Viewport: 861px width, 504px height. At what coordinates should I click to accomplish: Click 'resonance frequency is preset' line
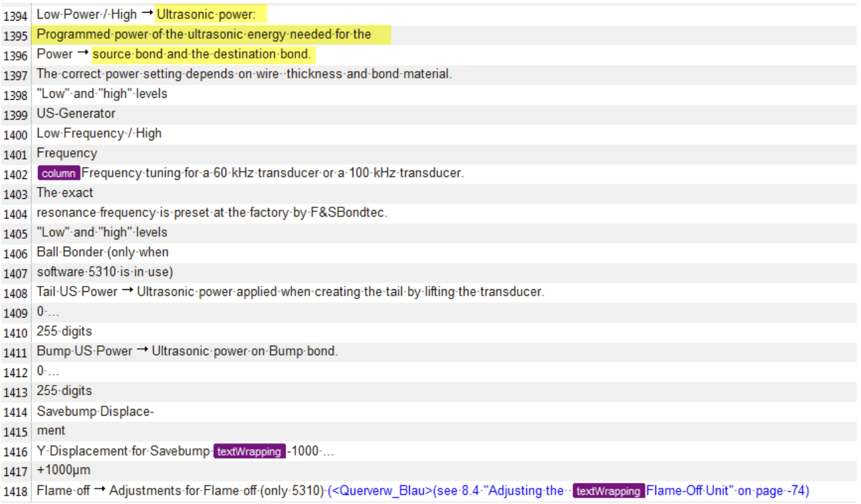tap(212, 213)
